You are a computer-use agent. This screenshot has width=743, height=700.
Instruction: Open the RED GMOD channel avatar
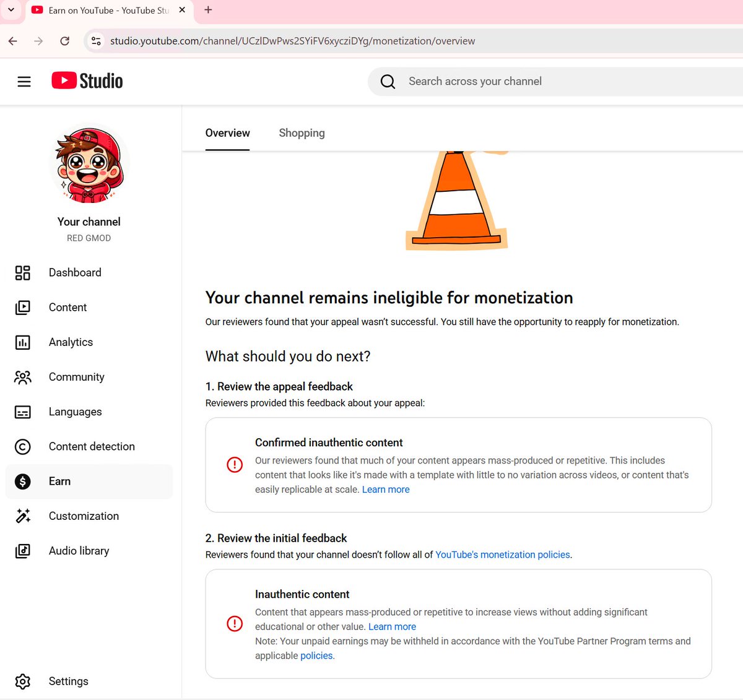point(89,164)
